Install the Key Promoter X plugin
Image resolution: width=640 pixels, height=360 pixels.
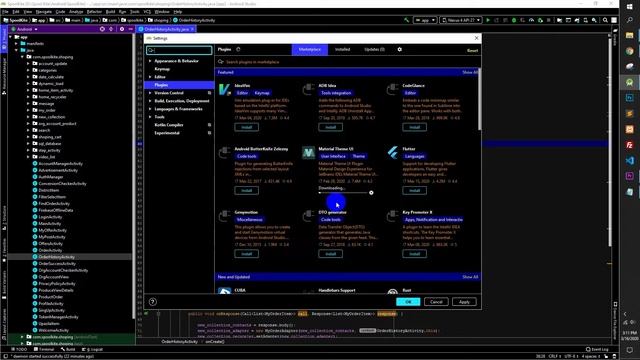pyautogui.click(x=414, y=254)
